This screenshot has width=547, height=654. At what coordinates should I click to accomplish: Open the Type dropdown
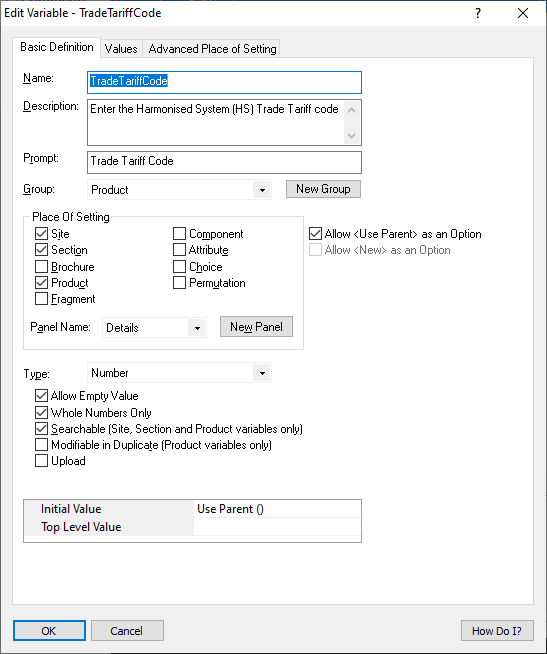pyautogui.click(x=262, y=373)
